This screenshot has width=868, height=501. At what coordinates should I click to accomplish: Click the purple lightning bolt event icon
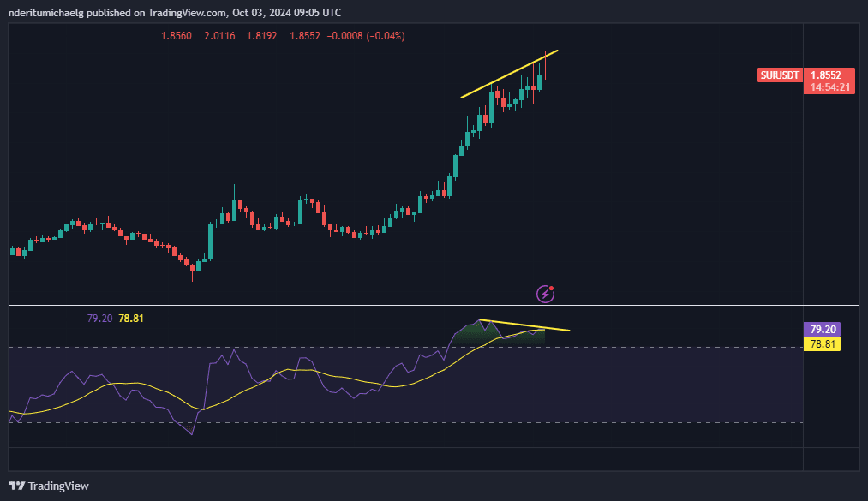coord(545,294)
